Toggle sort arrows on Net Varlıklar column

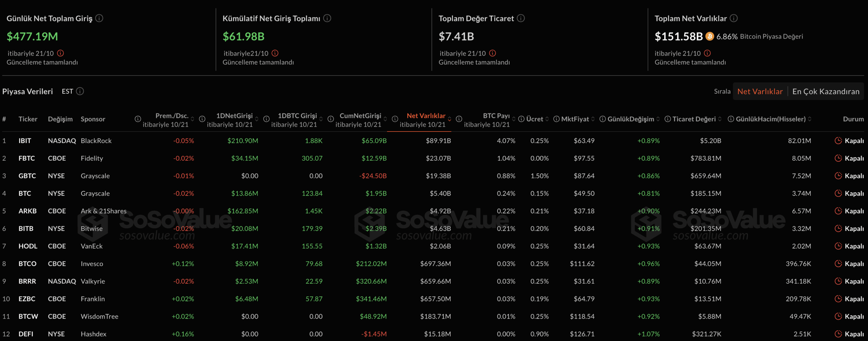tap(450, 119)
